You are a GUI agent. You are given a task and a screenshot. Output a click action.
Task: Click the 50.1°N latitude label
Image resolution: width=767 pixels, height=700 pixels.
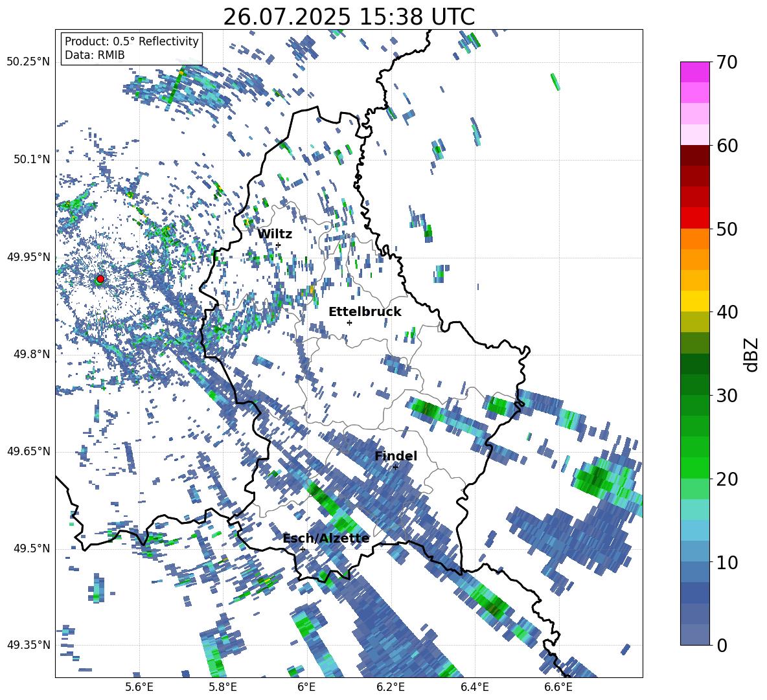click(32, 160)
